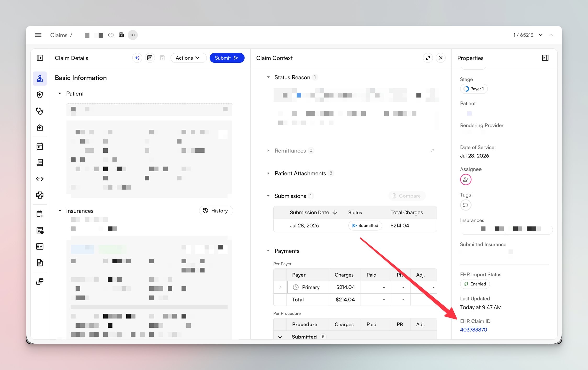Launch the AI sparkle assistant button
This screenshot has height=370, width=588.
point(137,58)
